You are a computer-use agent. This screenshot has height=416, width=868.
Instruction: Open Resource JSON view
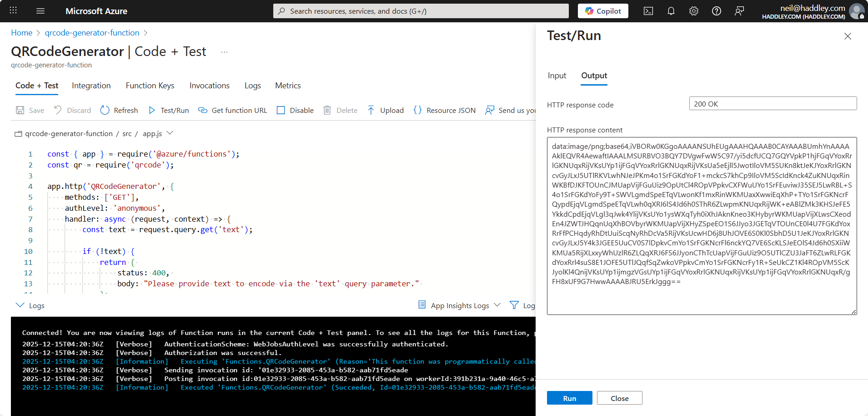pos(445,110)
